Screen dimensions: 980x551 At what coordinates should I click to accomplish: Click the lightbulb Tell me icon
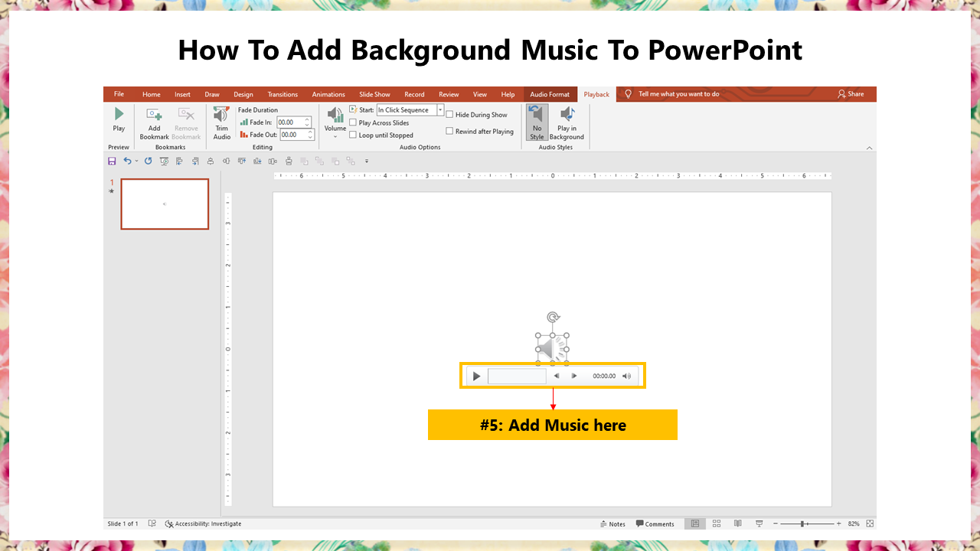point(629,94)
